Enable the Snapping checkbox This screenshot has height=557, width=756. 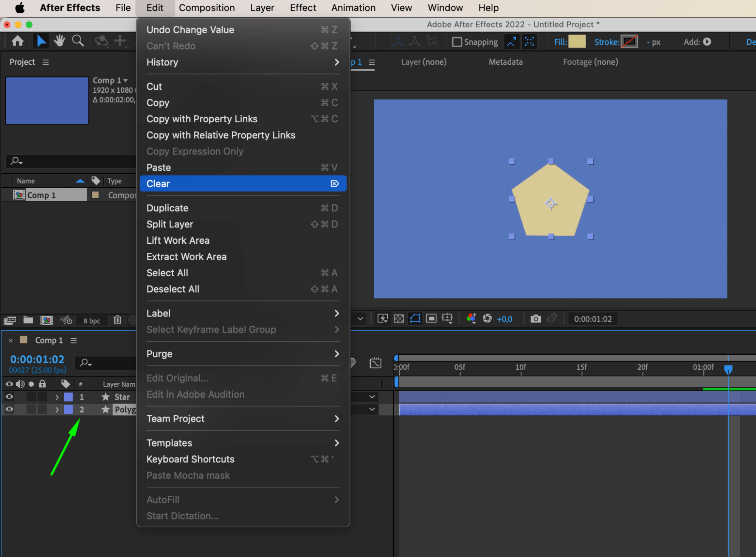457,42
